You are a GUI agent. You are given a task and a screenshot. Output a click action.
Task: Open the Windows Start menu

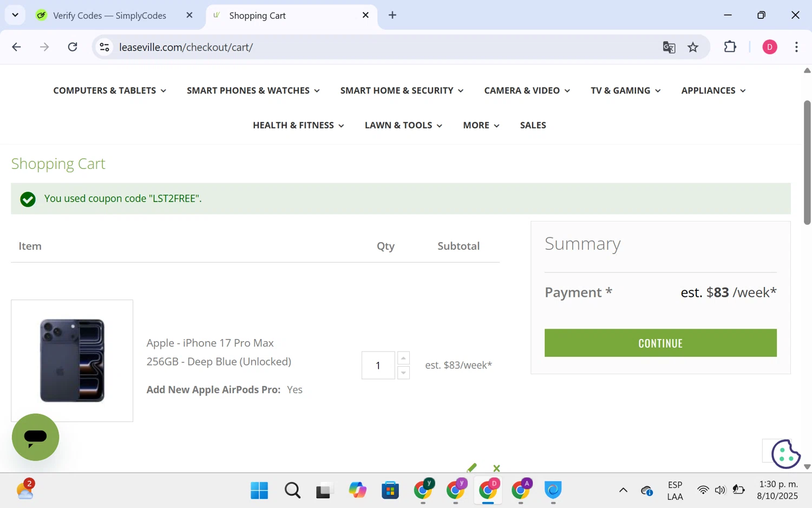259,491
